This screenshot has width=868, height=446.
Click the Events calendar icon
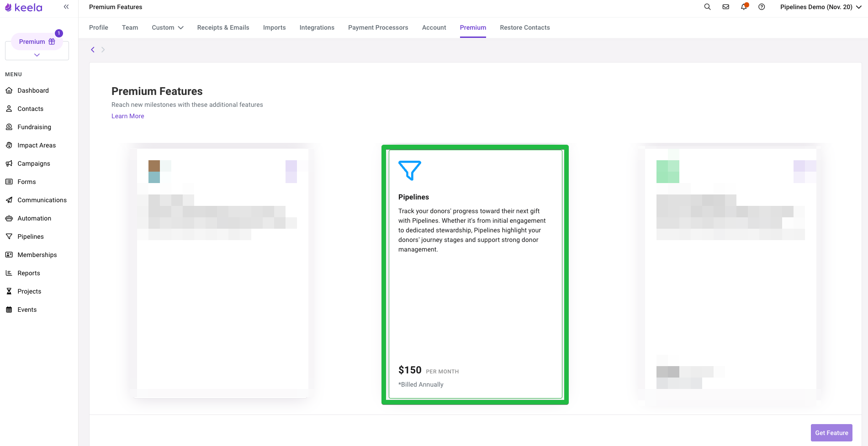point(9,310)
